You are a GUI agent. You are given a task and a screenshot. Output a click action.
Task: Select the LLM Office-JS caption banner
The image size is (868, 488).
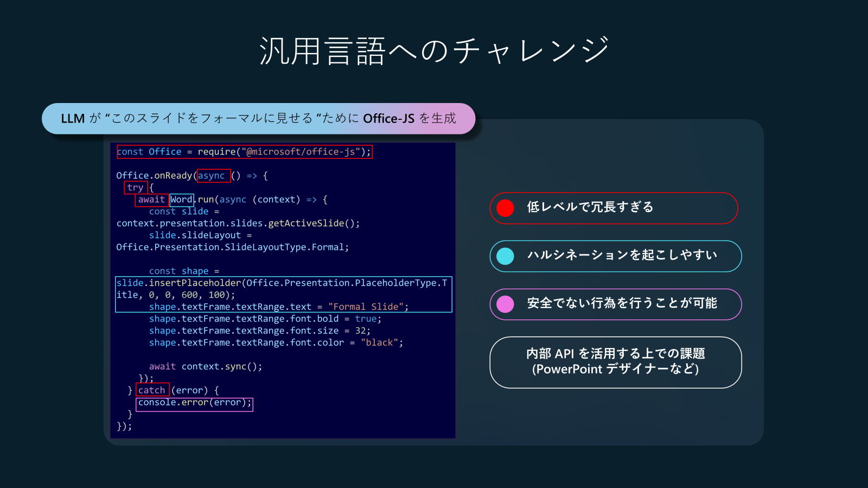258,119
